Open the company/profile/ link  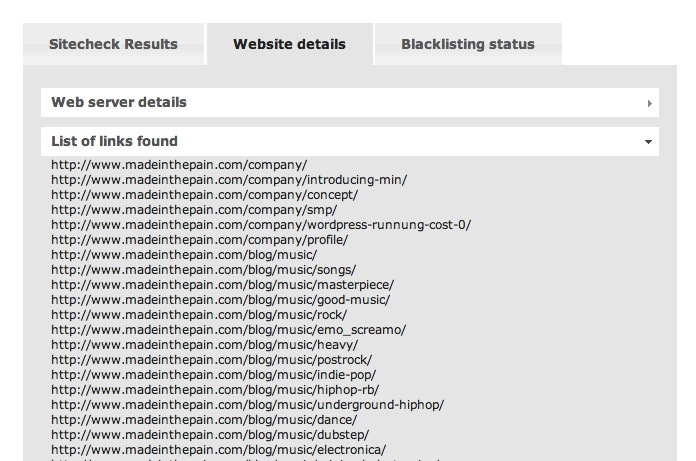199,240
